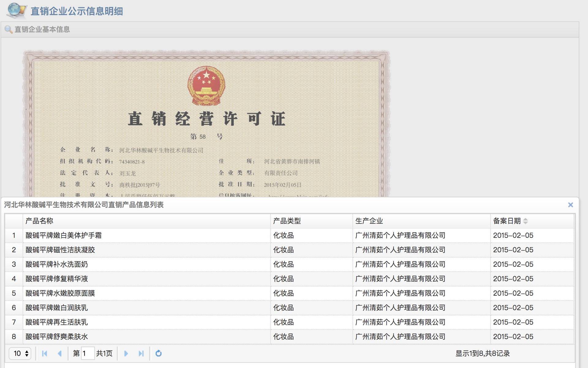Open the page size dropdown showing 10

click(20, 354)
